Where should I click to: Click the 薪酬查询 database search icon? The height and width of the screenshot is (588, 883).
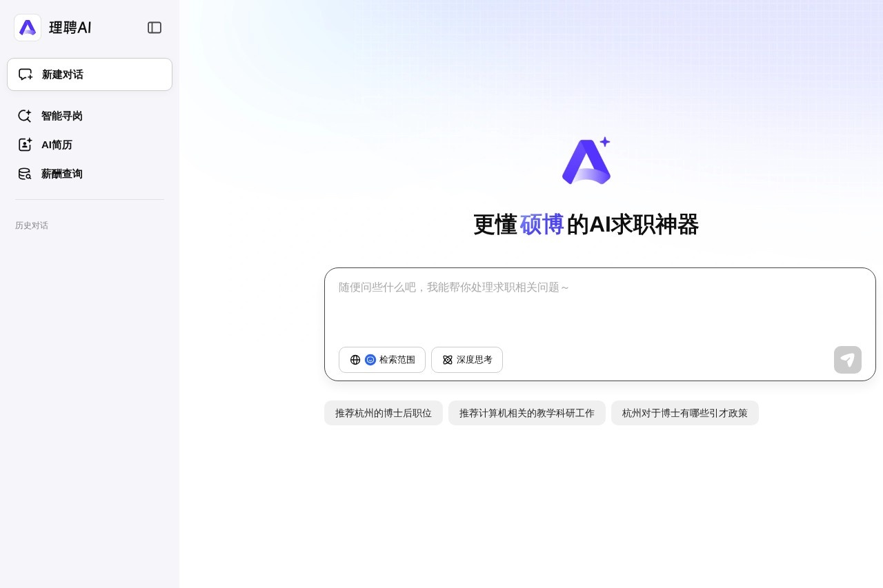coord(25,174)
